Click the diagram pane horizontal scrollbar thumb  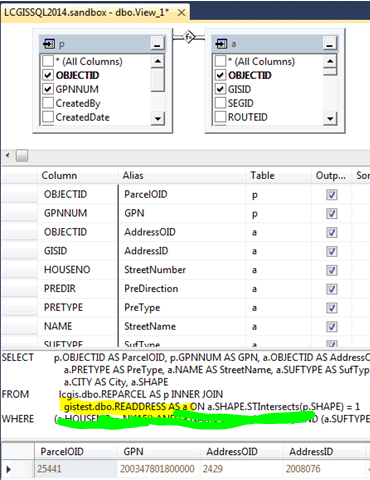tap(22, 155)
